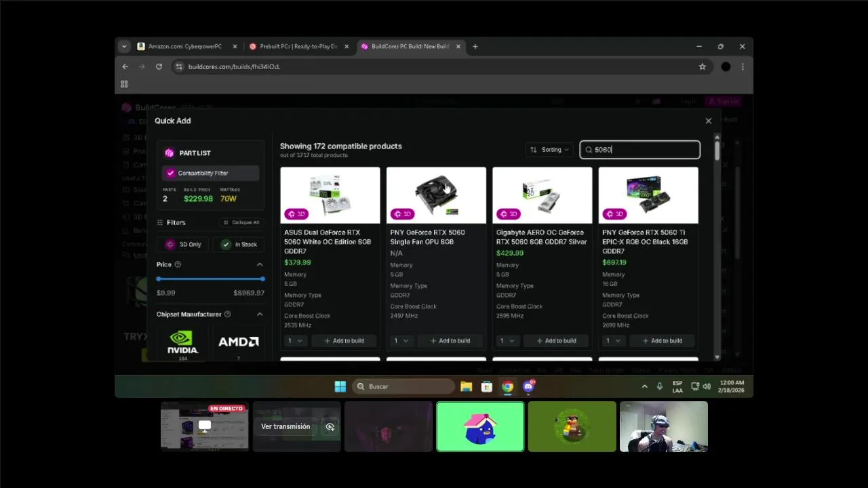Add ASUS Dual RTX 5060 to build
This screenshot has height=488, width=868.
(x=344, y=340)
